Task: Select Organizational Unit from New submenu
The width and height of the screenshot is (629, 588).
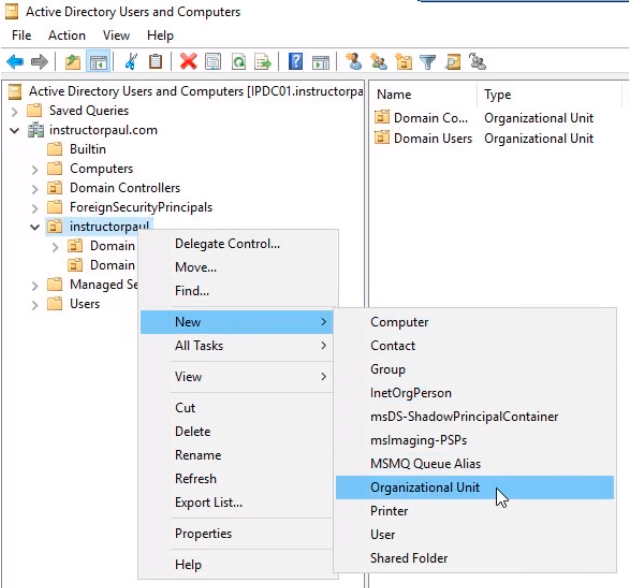Action: point(425,487)
